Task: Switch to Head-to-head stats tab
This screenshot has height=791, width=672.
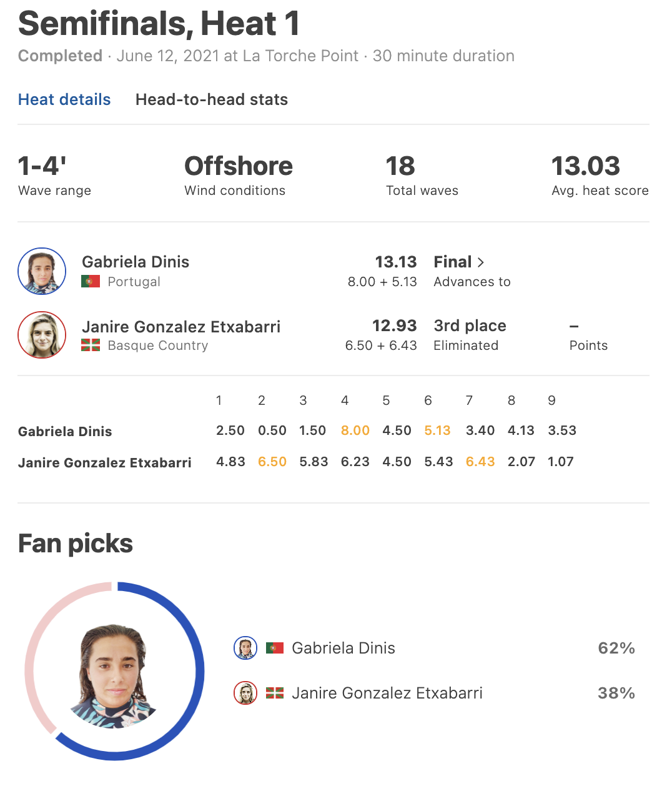Action: point(212,99)
